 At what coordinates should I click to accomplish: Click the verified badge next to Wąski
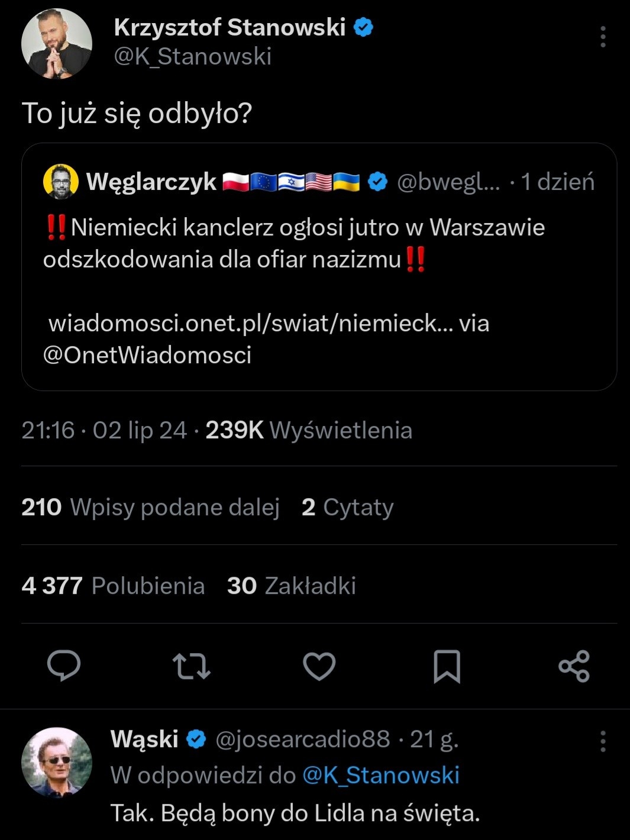(x=196, y=739)
